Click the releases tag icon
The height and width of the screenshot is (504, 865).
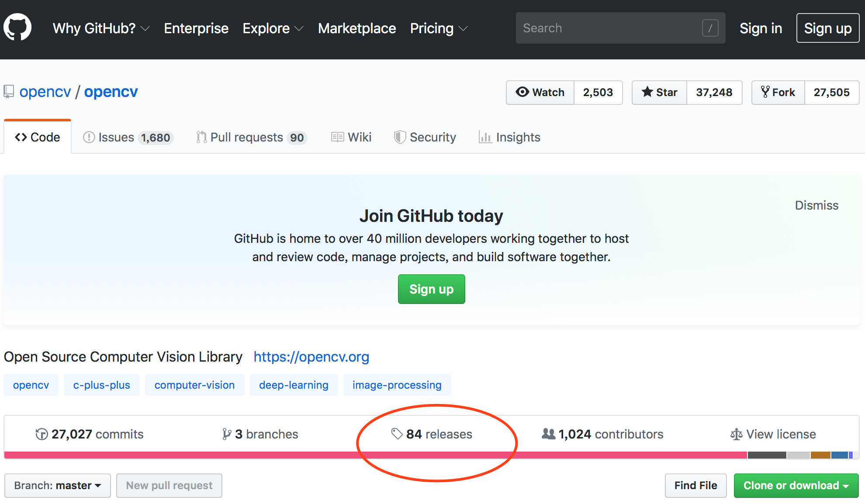(x=397, y=434)
